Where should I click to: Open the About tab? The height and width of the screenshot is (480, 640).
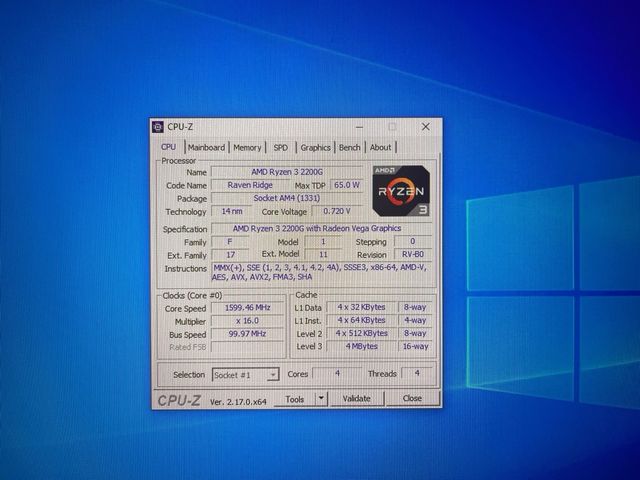coord(380,147)
